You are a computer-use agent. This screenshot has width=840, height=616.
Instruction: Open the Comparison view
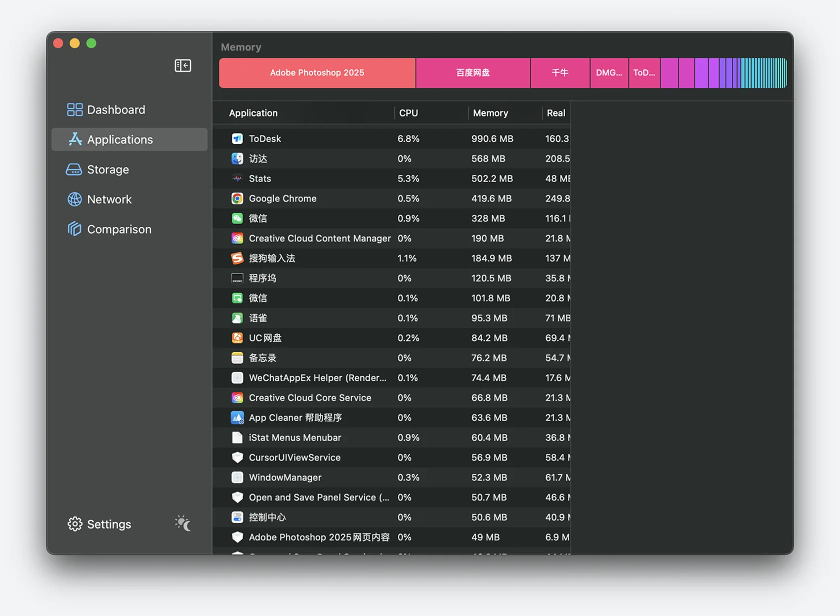pyautogui.click(x=119, y=229)
